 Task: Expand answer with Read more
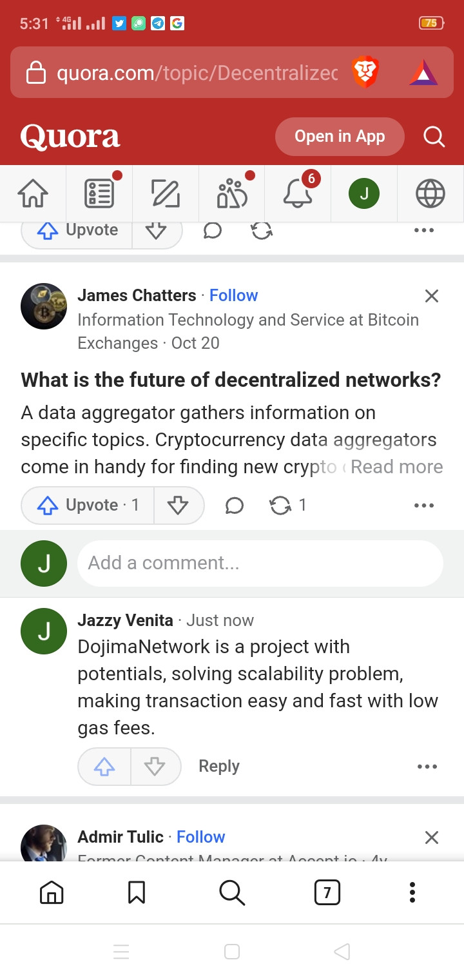396,467
